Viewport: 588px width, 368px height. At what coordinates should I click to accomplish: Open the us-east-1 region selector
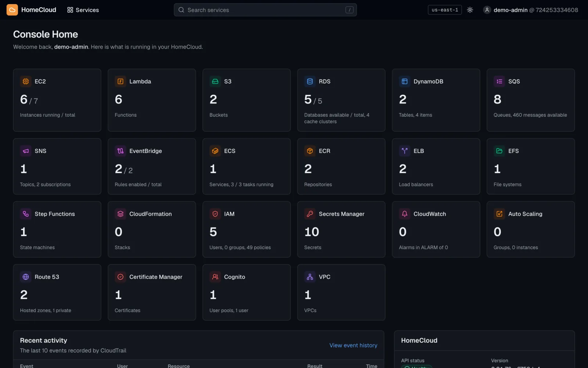[x=445, y=10]
